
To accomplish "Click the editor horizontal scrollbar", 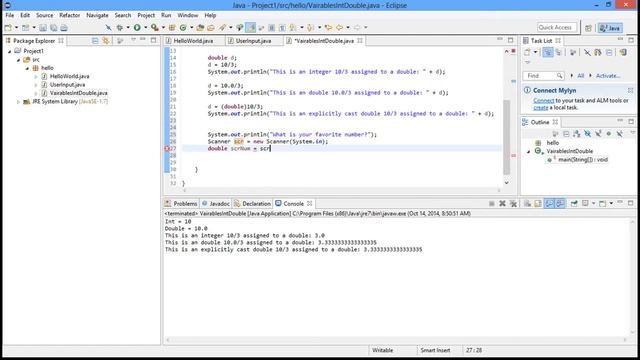I will click(341, 190).
